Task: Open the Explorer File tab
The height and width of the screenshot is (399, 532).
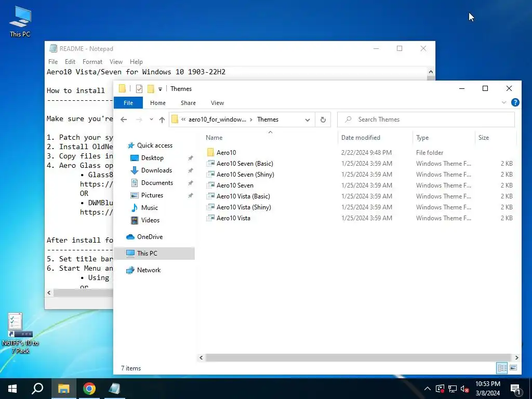Action: 128,103
